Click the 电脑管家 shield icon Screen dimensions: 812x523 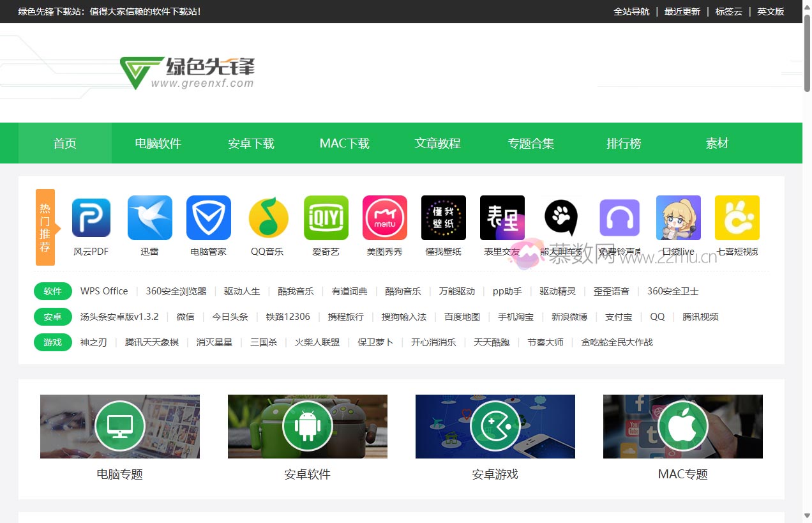pyautogui.click(x=208, y=217)
